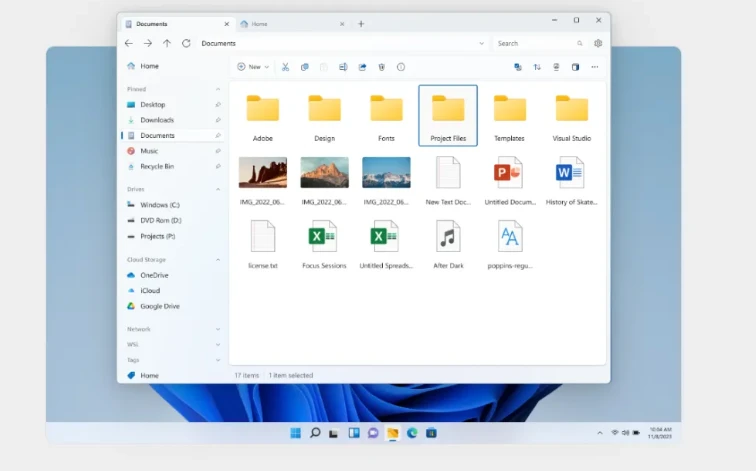Open settings gear icon beside search
The height and width of the screenshot is (471, 756).
[x=598, y=43]
